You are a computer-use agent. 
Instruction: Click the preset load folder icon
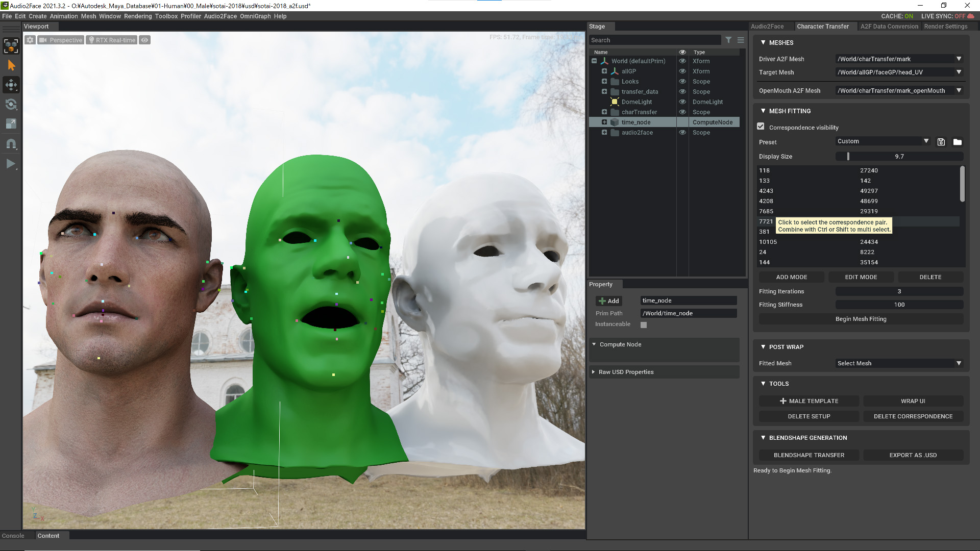tap(958, 142)
